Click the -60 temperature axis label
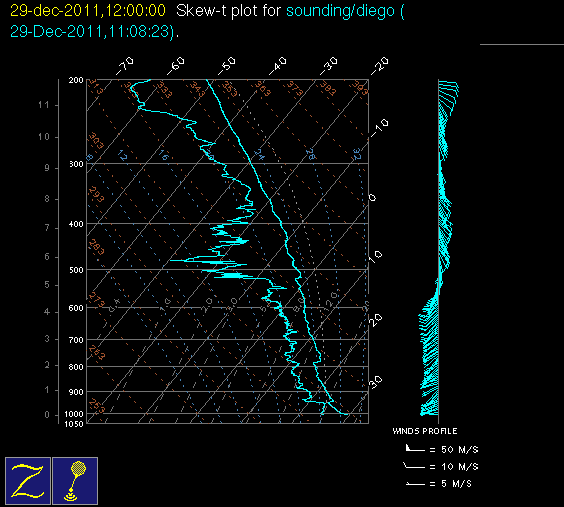 pos(176,66)
